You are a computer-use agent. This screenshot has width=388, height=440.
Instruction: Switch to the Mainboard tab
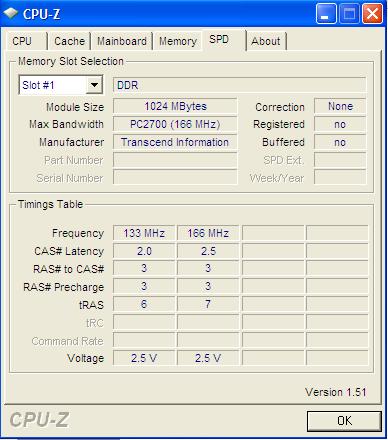(x=122, y=41)
